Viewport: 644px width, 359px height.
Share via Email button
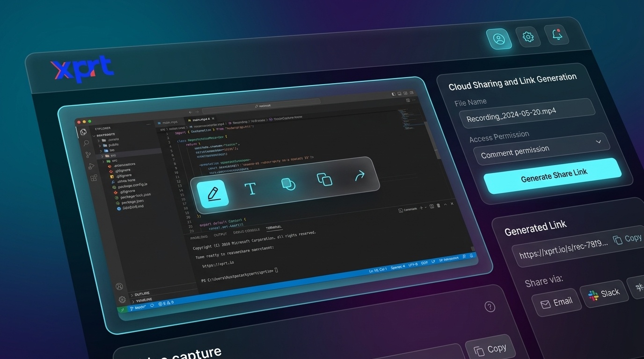(x=556, y=302)
